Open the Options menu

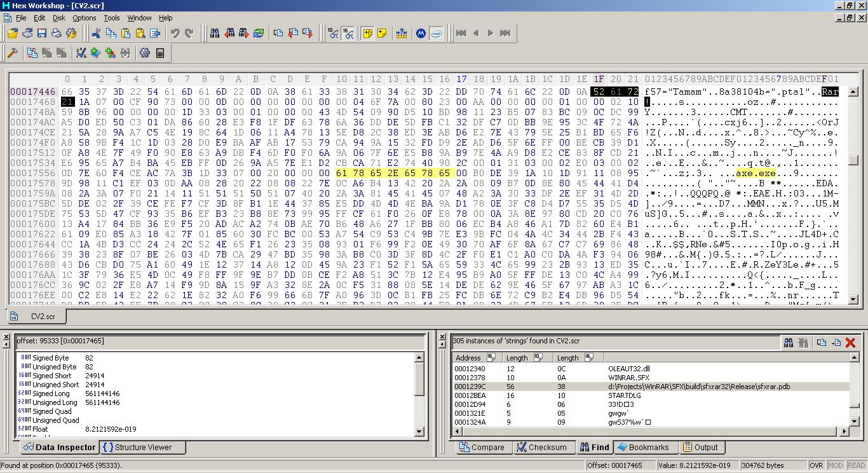pyautogui.click(x=85, y=18)
